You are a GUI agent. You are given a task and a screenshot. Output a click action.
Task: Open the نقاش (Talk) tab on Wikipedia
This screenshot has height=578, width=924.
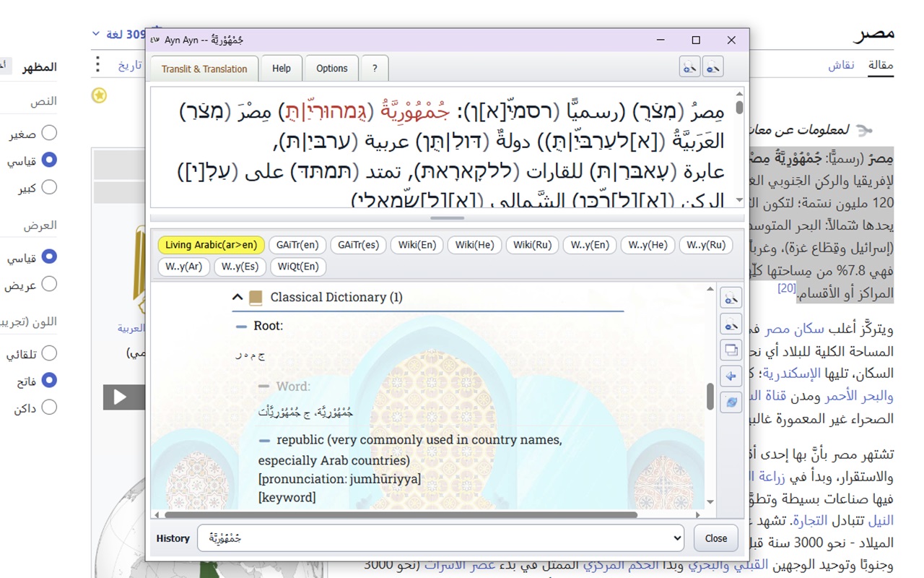point(841,65)
